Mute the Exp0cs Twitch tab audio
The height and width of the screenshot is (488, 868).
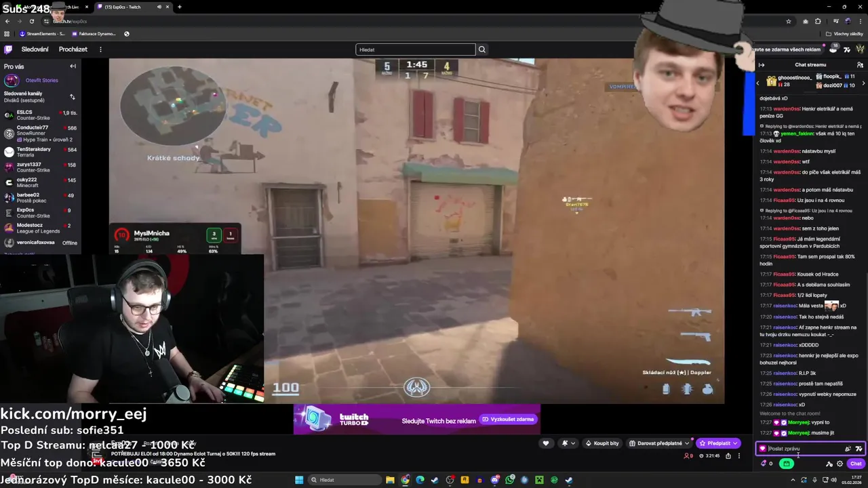tap(159, 7)
